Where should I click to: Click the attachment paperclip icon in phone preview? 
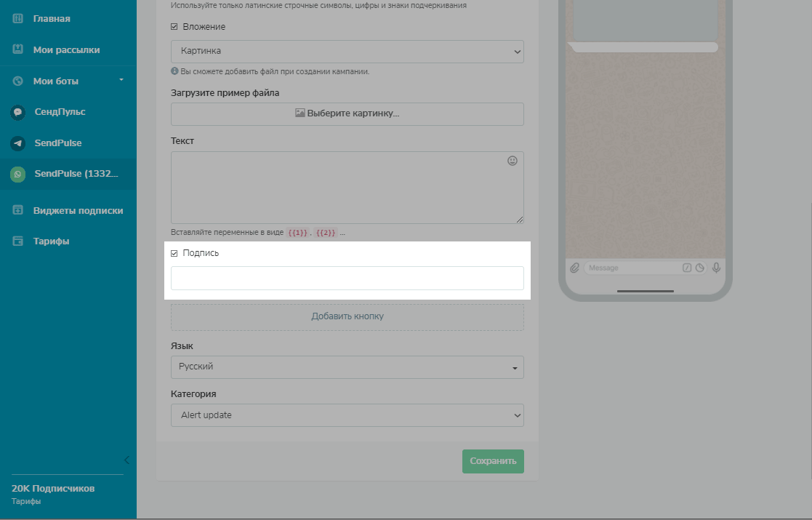[575, 268]
